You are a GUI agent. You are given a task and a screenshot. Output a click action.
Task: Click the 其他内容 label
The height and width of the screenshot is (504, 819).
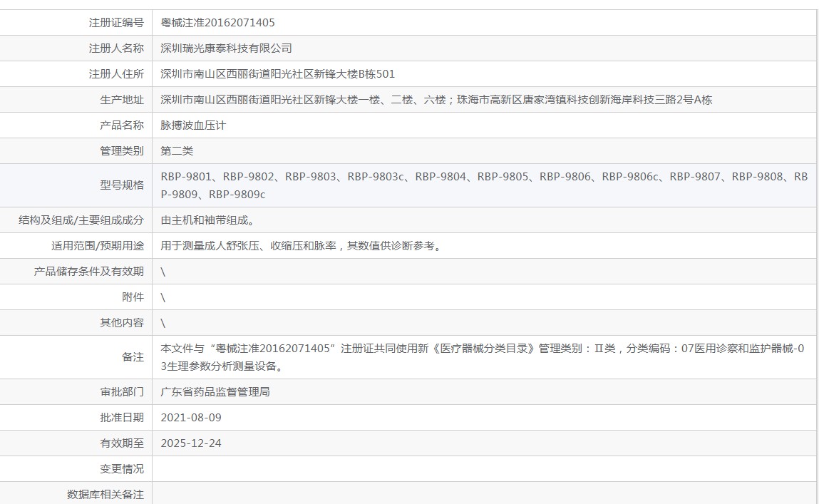tap(122, 322)
